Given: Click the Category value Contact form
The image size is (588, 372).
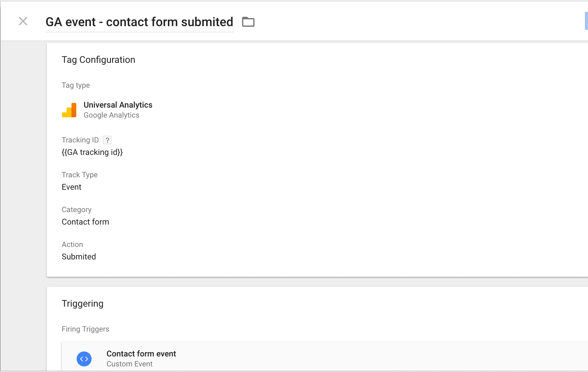Looking at the screenshot, I should coord(85,222).
